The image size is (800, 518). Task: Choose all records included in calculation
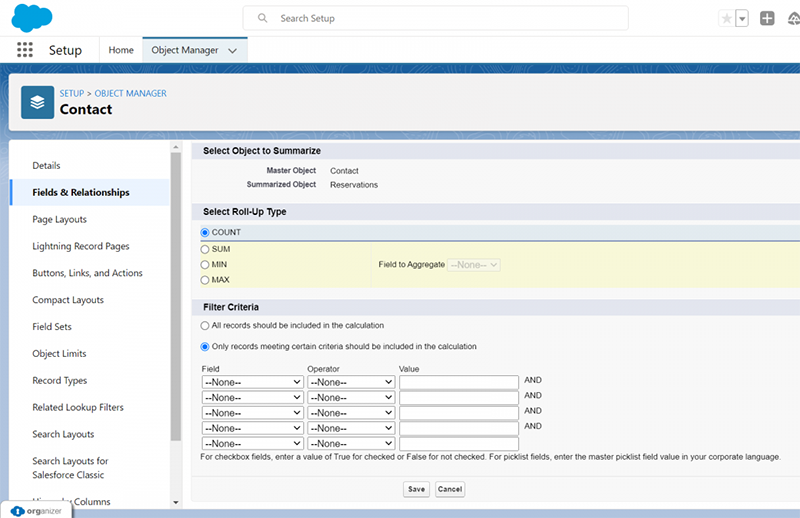205,326
